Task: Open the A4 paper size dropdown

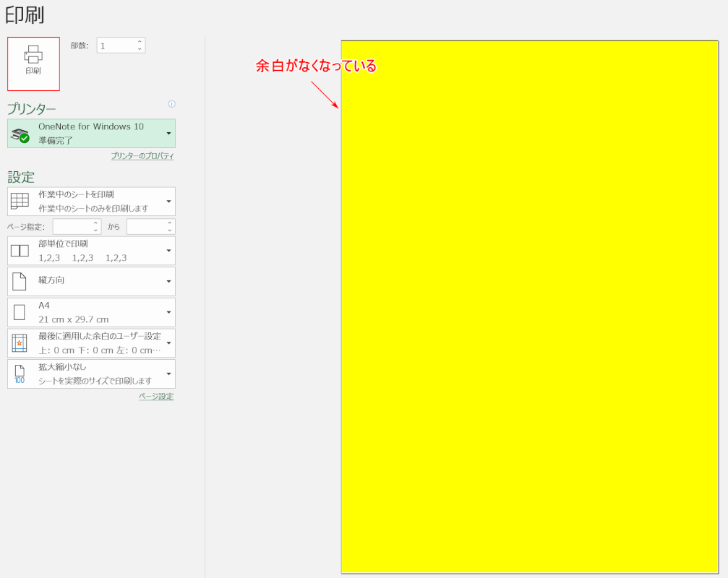Action: coord(92,312)
